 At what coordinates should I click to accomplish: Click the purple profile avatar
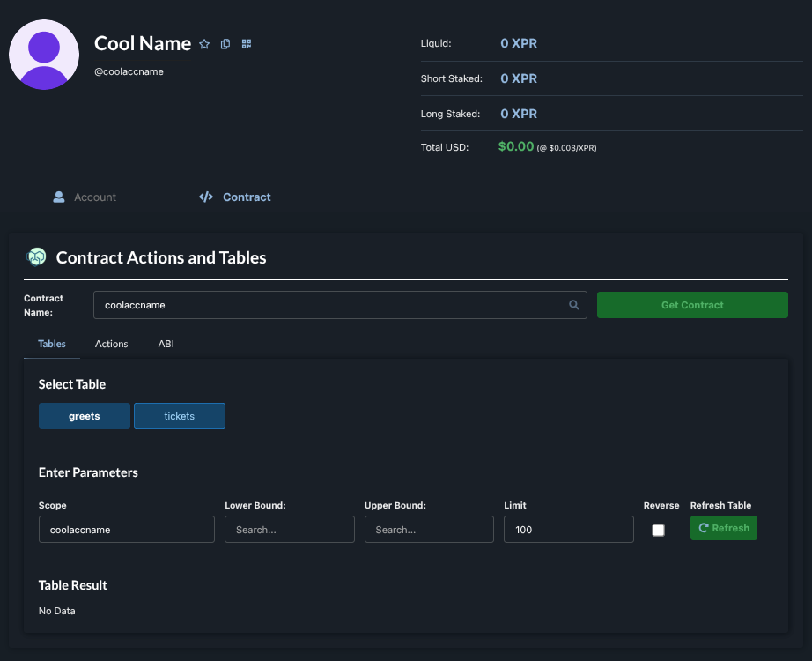click(44, 55)
